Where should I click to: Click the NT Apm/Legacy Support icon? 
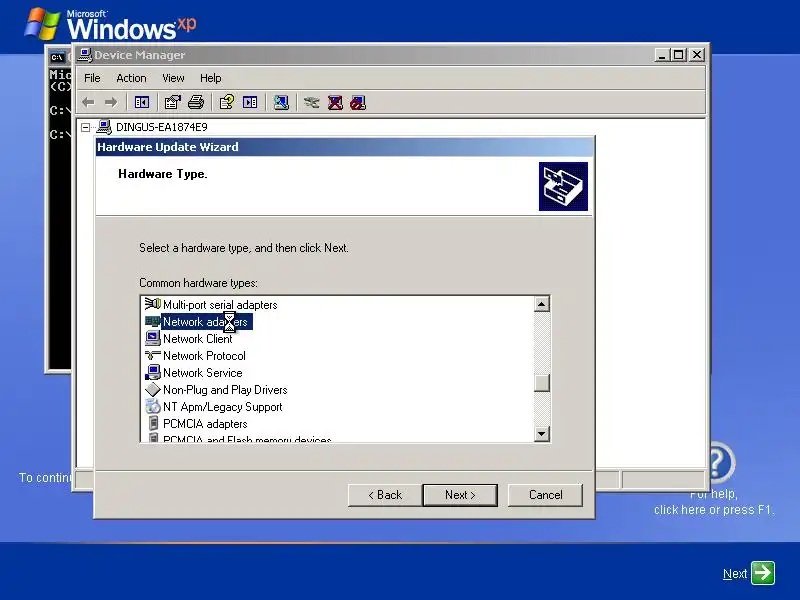coord(152,406)
